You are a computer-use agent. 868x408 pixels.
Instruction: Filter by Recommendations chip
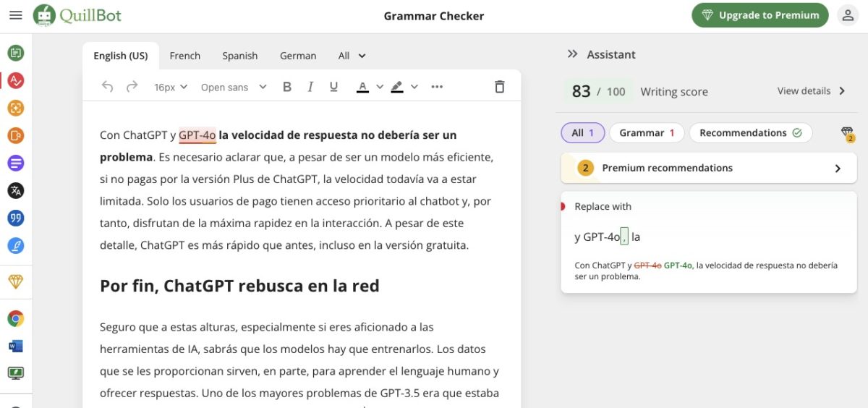click(751, 133)
